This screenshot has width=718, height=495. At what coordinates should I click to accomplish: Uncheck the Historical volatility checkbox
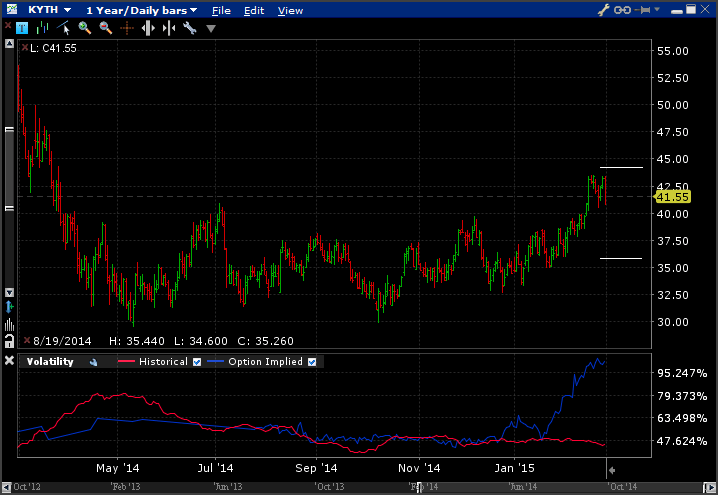(x=197, y=362)
